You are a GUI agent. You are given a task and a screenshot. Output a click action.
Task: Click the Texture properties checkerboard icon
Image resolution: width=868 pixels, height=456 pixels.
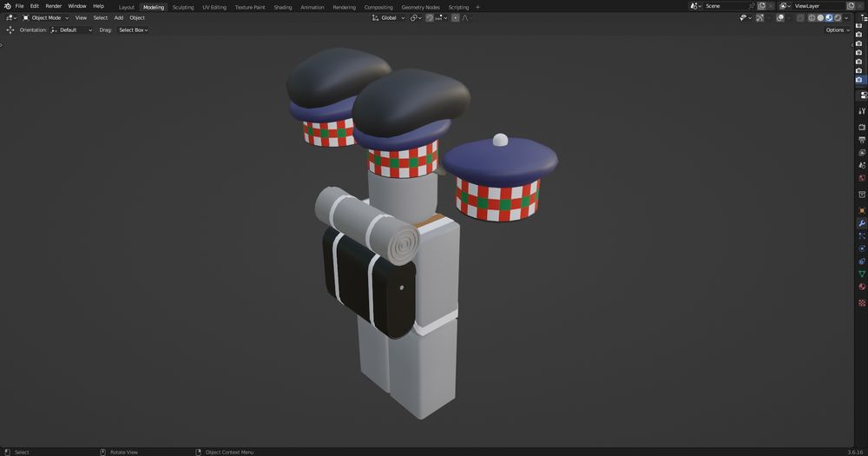tap(862, 303)
